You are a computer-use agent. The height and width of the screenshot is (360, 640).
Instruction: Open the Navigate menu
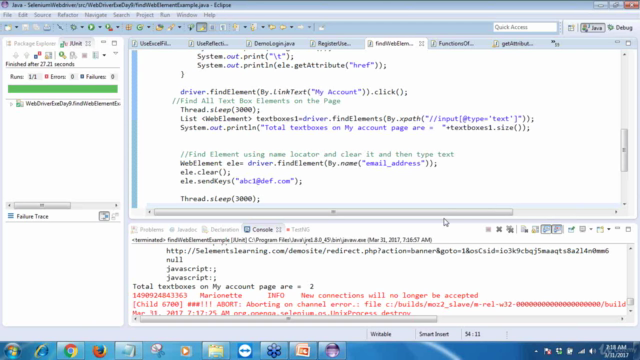click(96, 15)
